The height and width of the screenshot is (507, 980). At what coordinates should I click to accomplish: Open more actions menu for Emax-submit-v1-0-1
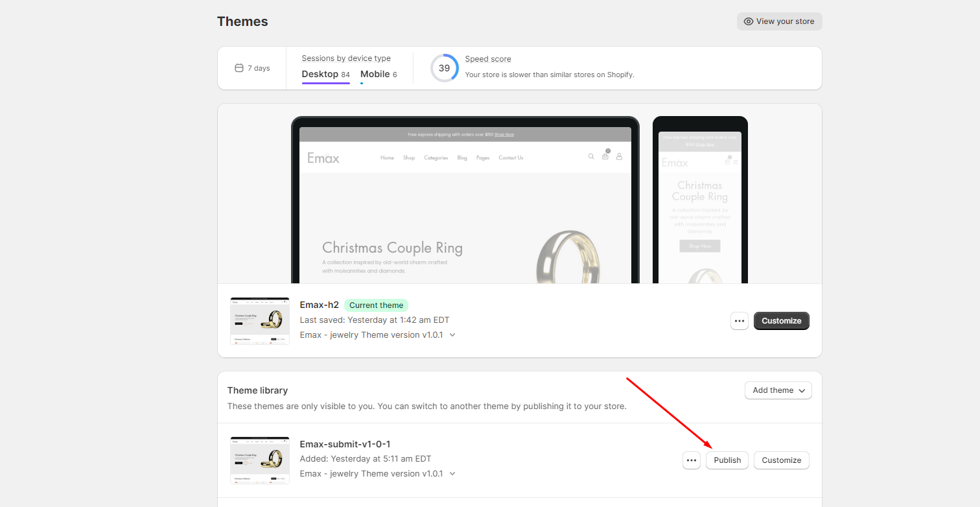coord(692,460)
